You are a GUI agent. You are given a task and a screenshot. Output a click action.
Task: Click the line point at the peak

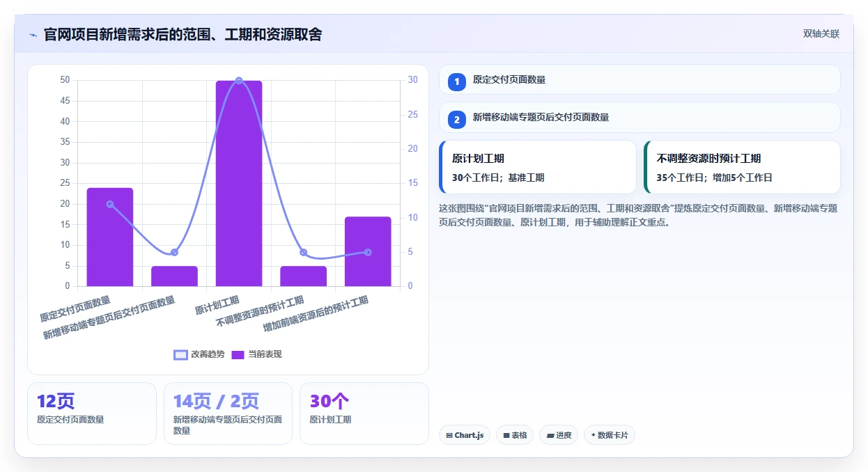239,81
